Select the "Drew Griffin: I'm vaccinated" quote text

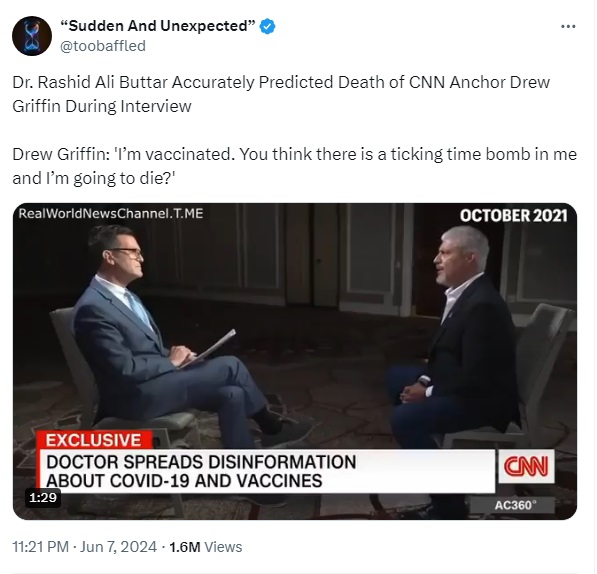(294, 166)
